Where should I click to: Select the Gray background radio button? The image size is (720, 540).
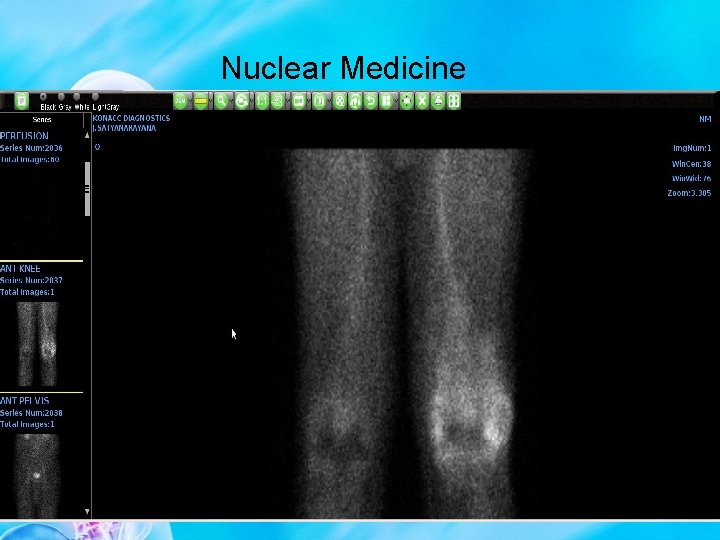(61, 96)
